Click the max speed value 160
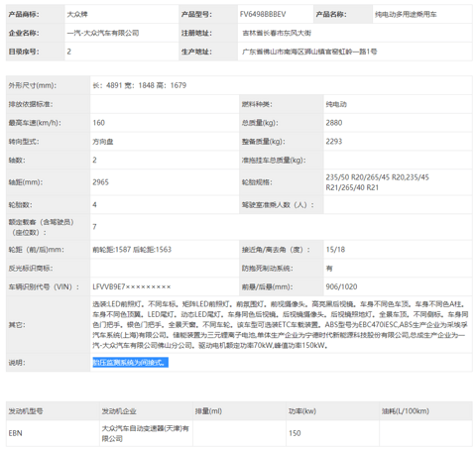Screen dimensions: 476x449 (98, 123)
